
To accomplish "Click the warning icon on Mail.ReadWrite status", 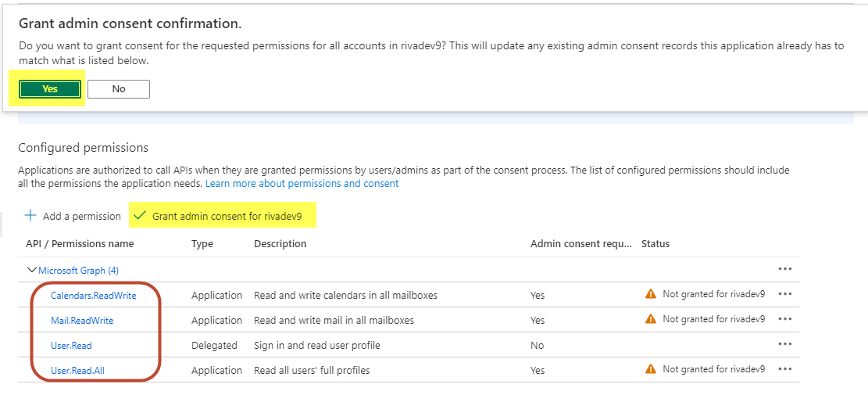I will tap(650, 319).
